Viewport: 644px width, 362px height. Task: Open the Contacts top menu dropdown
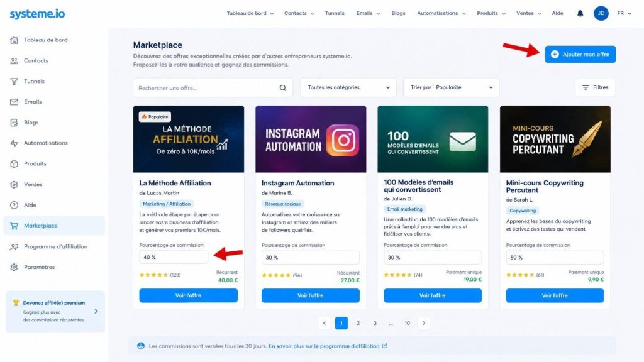tap(299, 14)
